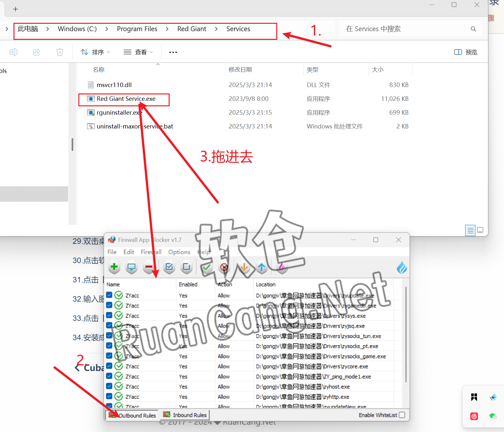
Task: Expand the chevron after Program Files breadcrumb
Action: point(167,29)
